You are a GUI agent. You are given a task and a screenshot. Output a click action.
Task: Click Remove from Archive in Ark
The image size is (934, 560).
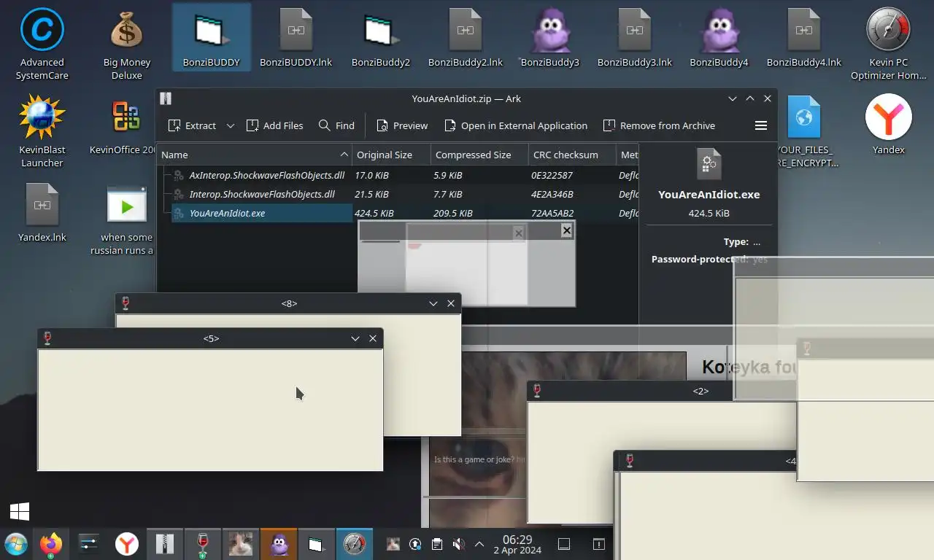point(659,125)
